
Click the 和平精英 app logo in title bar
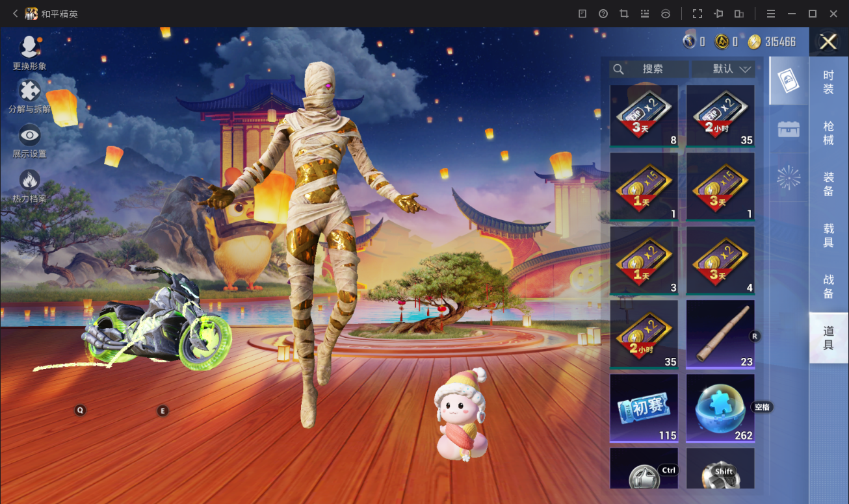31,14
